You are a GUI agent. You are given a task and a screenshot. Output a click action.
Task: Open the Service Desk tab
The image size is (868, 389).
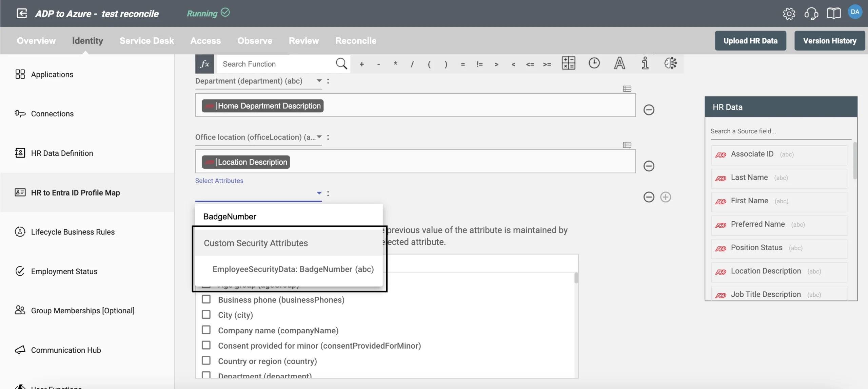[146, 41]
